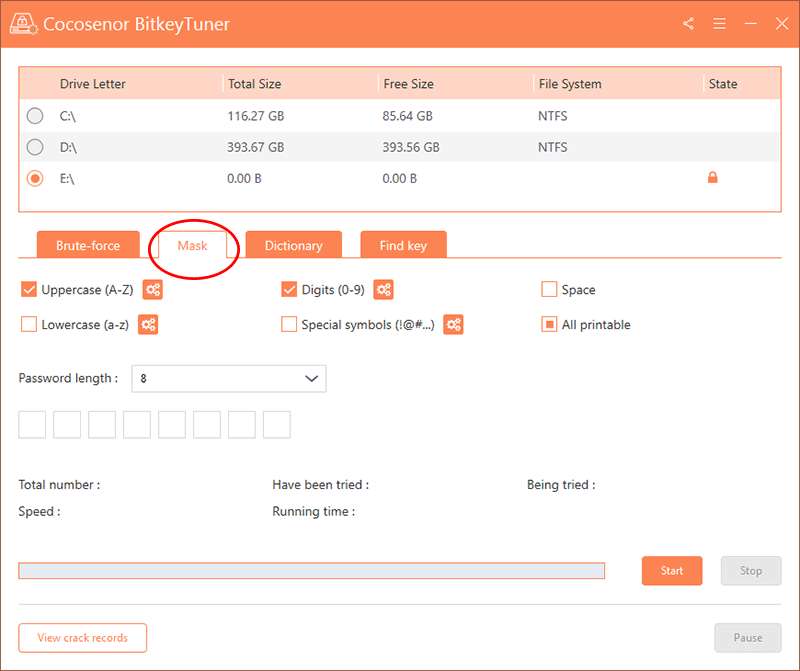The width and height of the screenshot is (800, 671).
Task: Click the Cocosenor BitkeyTuner title text
Action: [136, 24]
